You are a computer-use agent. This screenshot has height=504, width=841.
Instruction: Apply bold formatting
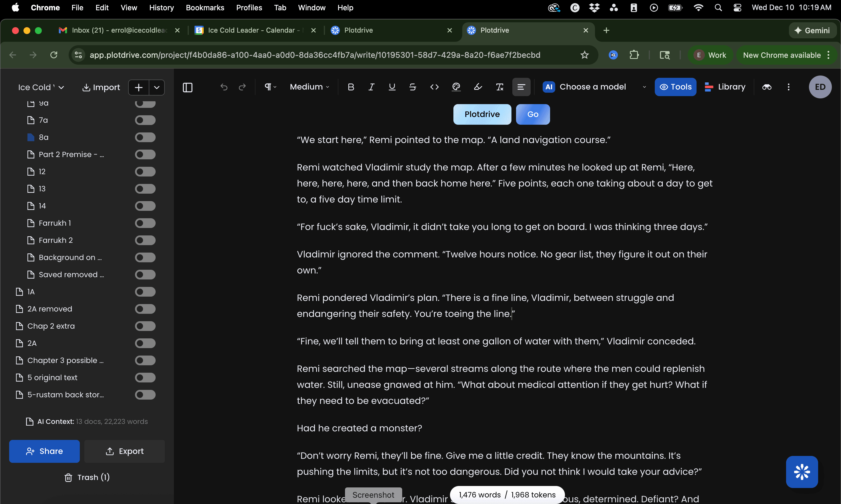click(351, 87)
